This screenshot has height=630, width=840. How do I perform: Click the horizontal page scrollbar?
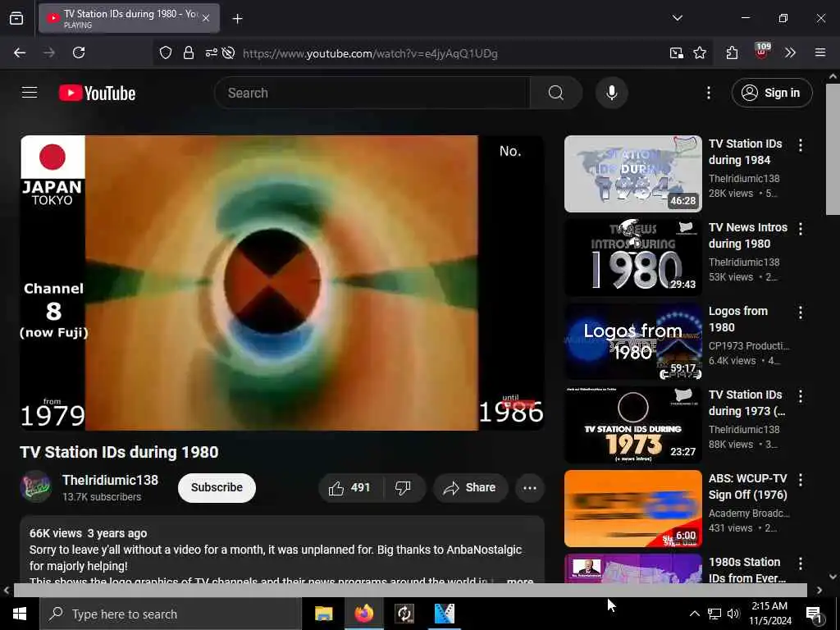(410, 590)
